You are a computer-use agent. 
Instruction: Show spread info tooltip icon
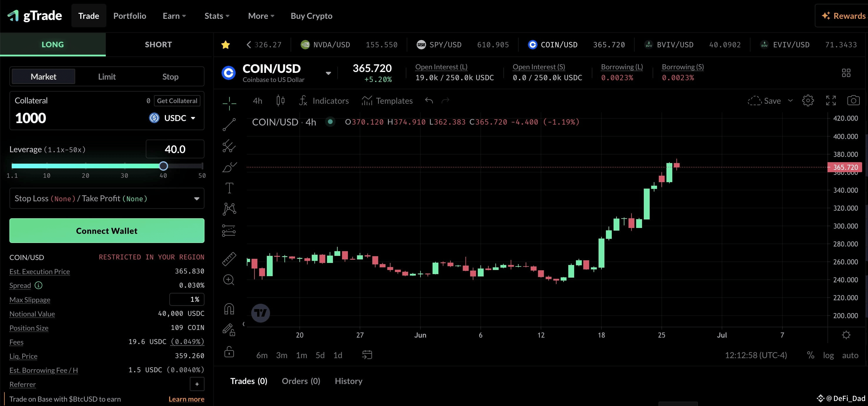[39, 285]
